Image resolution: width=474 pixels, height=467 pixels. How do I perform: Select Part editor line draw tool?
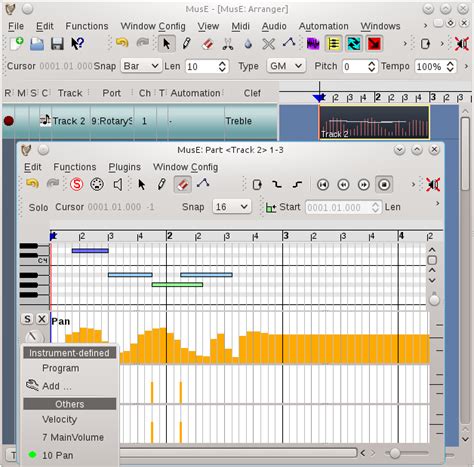point(203,183)
